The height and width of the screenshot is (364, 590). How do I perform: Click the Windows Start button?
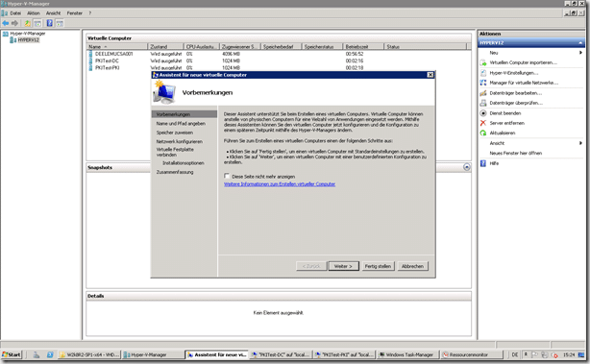(12, 354)
